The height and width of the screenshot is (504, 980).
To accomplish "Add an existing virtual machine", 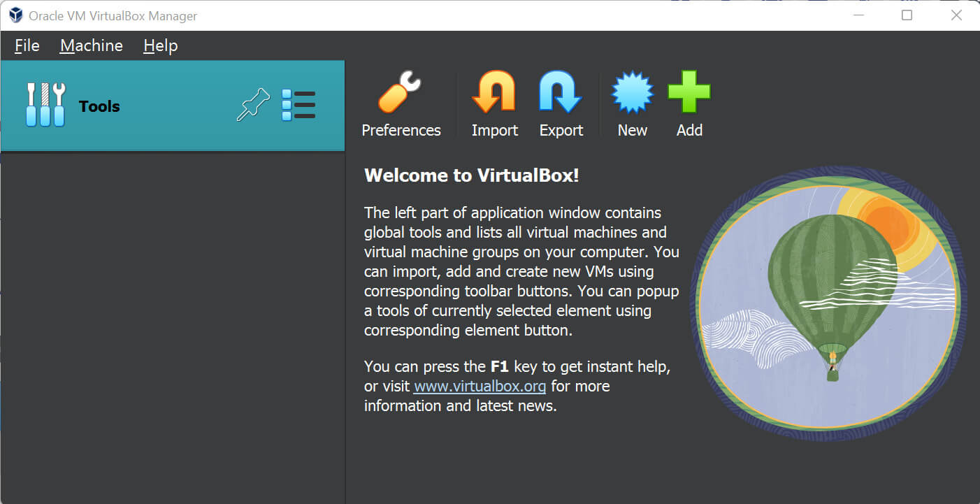I will coord(689,91).
